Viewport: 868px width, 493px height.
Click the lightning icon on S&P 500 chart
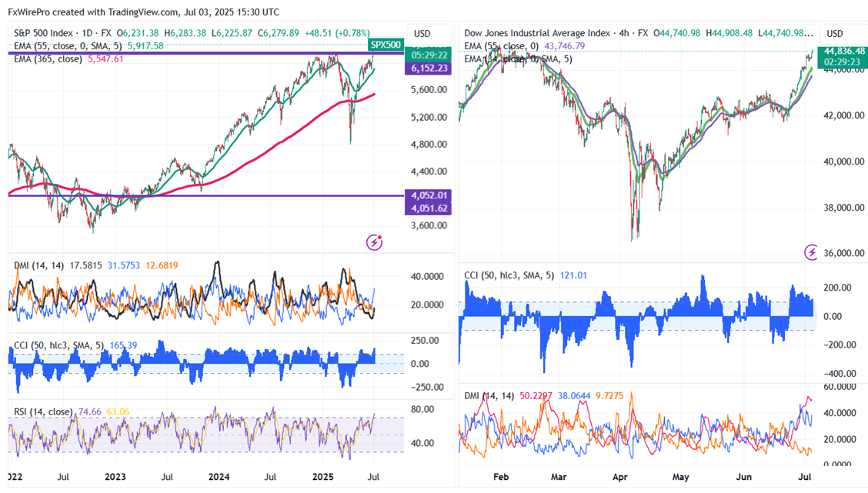(x=374, y=242)
